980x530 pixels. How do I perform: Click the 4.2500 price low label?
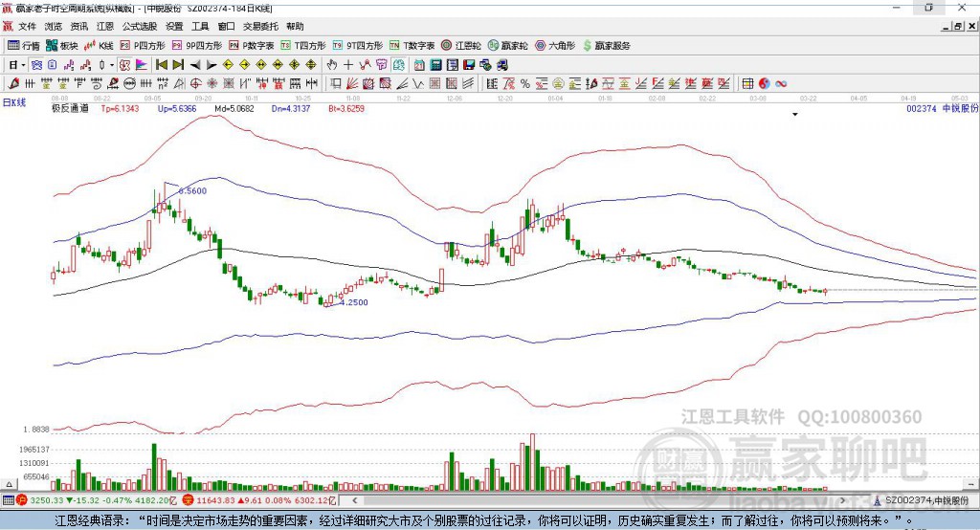tap(354, 302)
